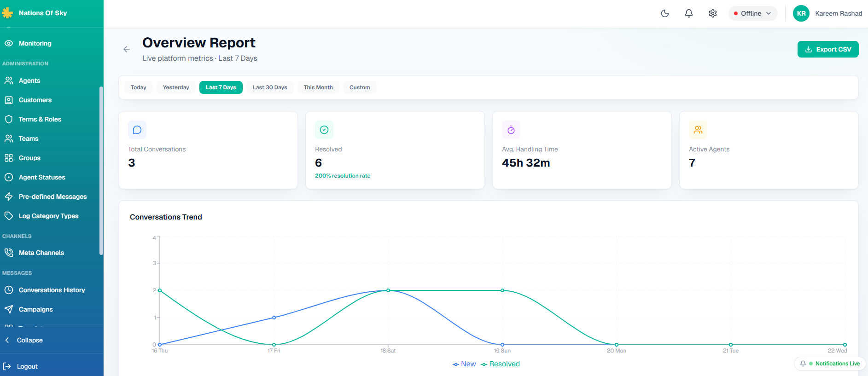Open notifications bell in top bar
The width and height of the screenshot is (868, 376).
coord(689,13)
